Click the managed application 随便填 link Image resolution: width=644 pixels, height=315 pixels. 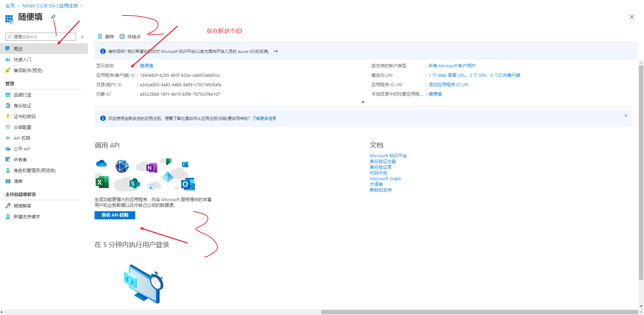pyautogui.click(x=435, y=94)
